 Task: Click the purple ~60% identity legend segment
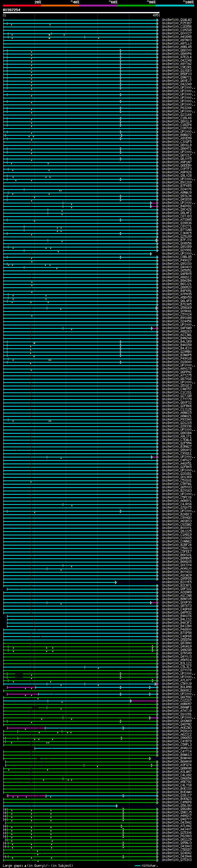99,6
